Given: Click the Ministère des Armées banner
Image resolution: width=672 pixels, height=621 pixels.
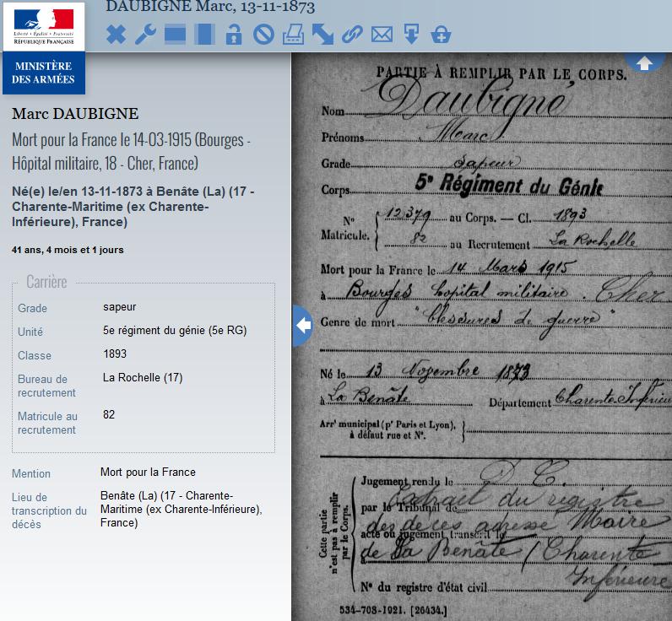Looking at the screenshot, I should pyautogui.click(x=44, y=73).
